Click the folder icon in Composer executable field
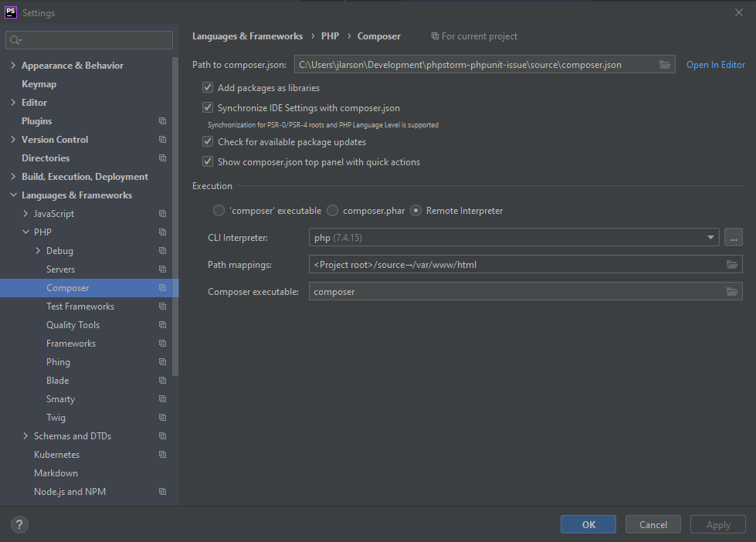This screenshot has height=542, width=756. point(732,291)
